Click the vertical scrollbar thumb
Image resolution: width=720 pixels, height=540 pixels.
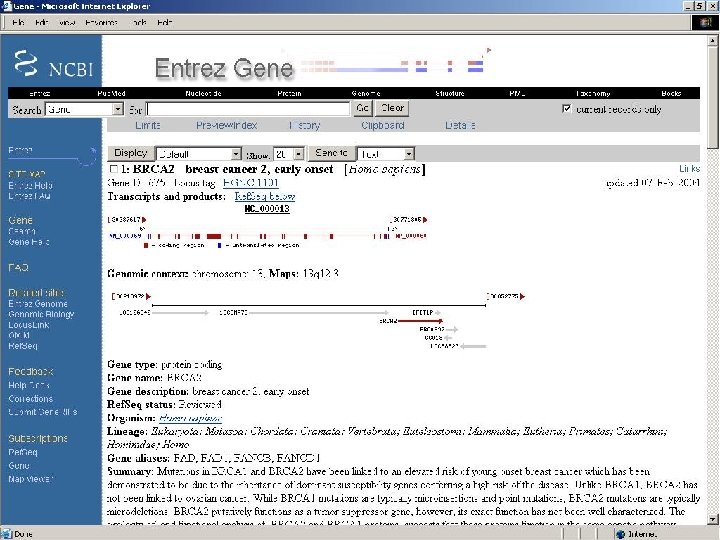click(712, 97)
